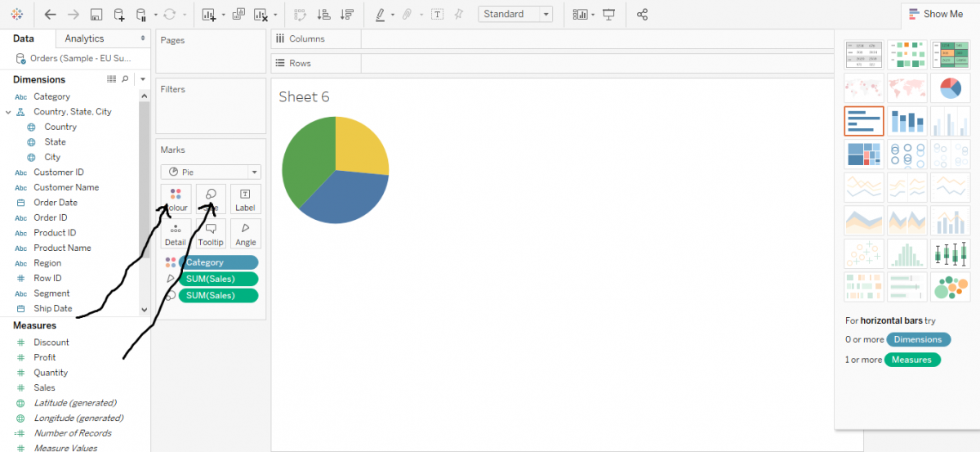The image size is (980, 452).
Task: Clear the sheet icon
Action: point(261,15)
